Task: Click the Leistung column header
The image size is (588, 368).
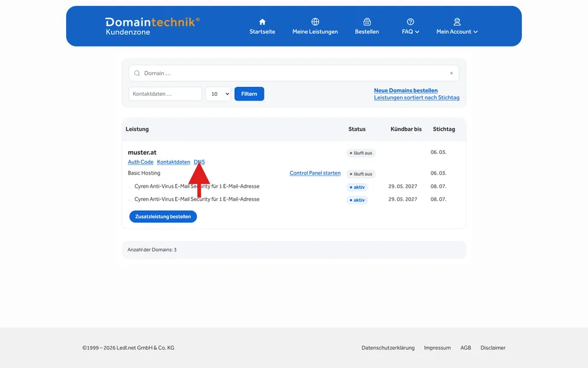Action: point(137,129)
